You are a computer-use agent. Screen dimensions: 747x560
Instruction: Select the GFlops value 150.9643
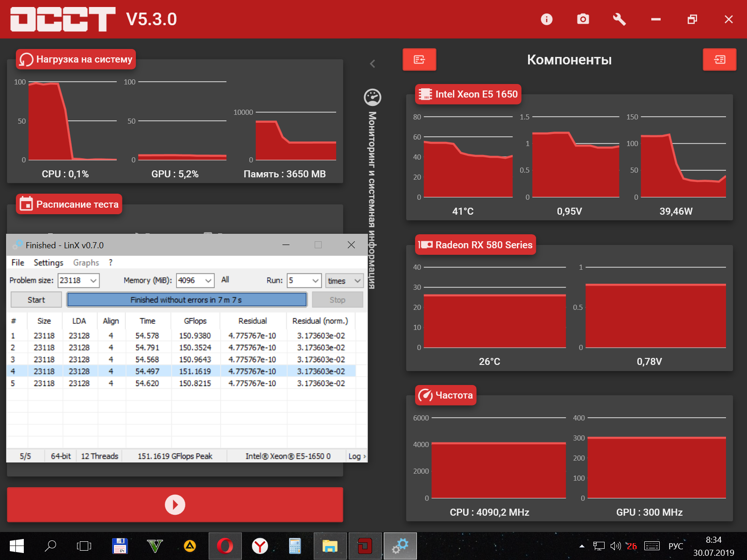pyautogui.click(x=195, y=359)
